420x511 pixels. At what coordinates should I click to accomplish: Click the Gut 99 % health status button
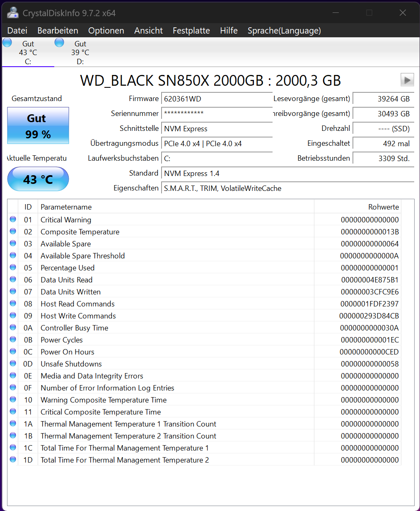point(38,125)
